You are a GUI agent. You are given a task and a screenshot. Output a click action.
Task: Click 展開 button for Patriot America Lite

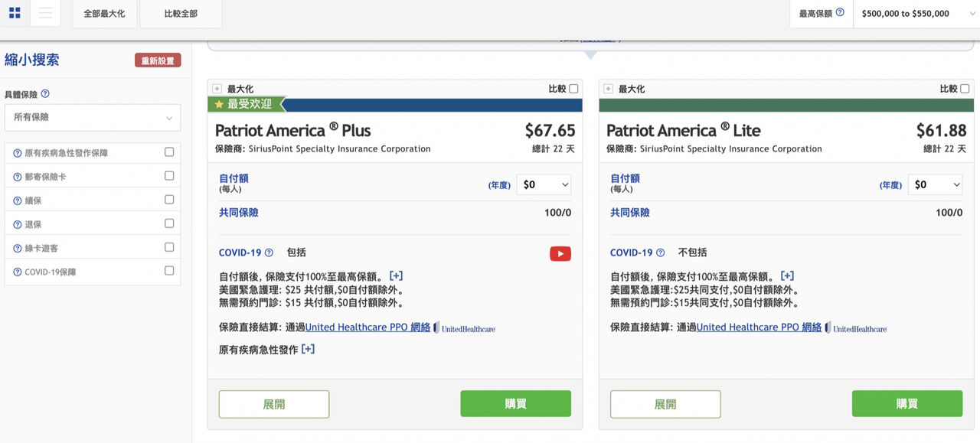click(x=665, y=404)
